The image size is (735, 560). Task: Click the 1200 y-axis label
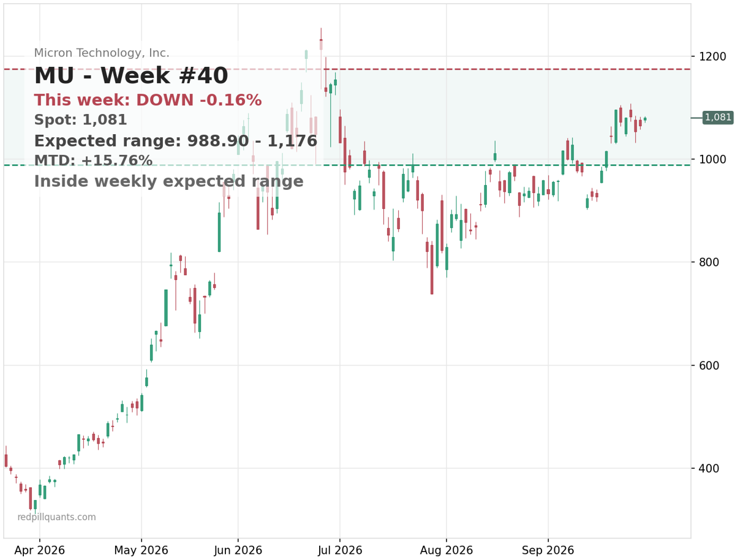[x=711, y=56]
